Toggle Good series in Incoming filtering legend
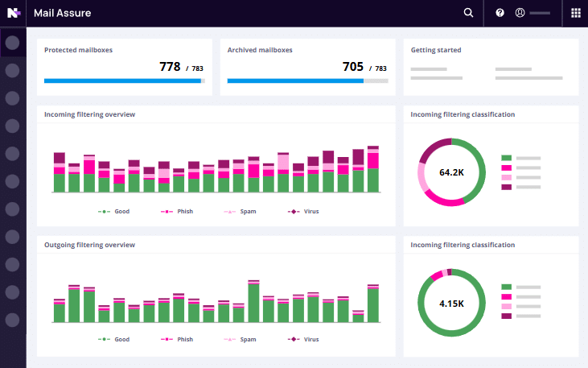 113,212
